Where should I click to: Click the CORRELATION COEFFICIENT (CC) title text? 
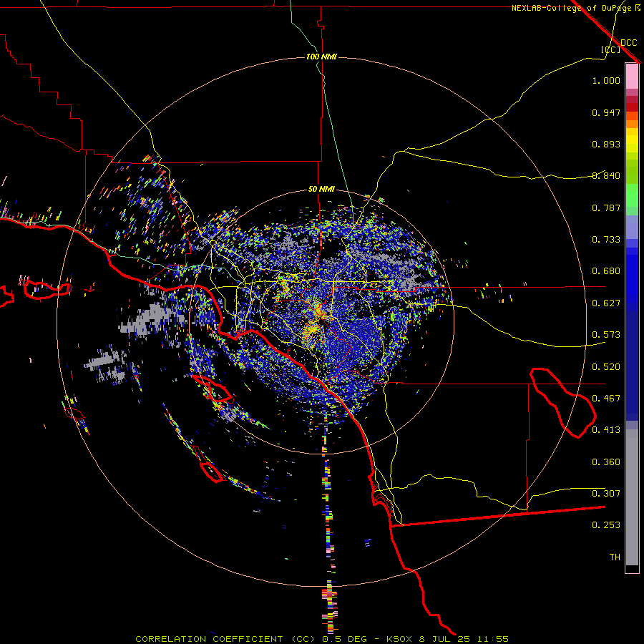[x=225, y=639]
